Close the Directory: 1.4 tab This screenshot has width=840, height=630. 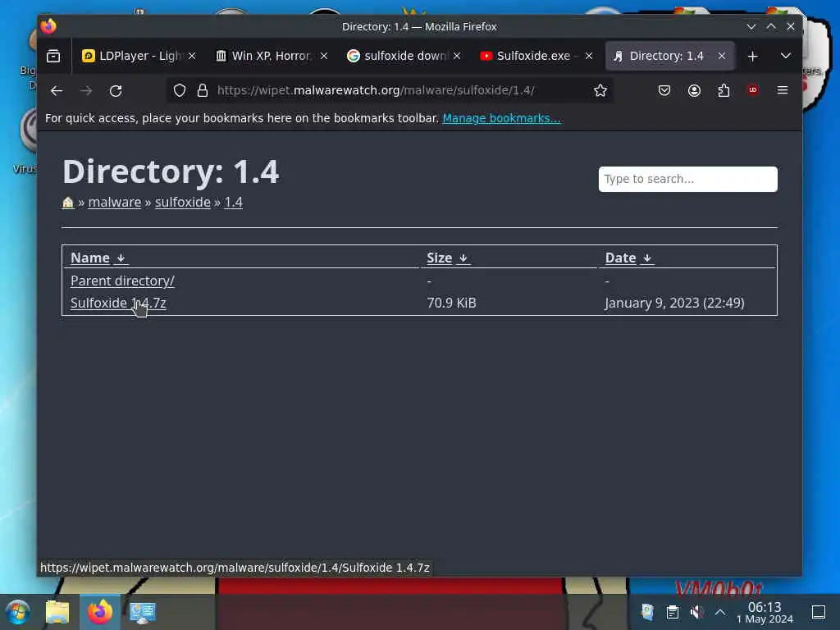(x=722, y=56)
